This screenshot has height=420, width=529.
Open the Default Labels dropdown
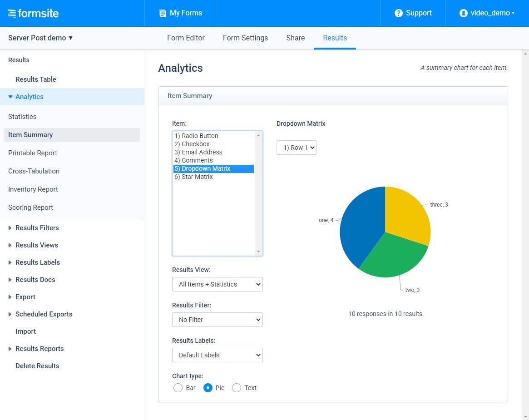[217, 355]
